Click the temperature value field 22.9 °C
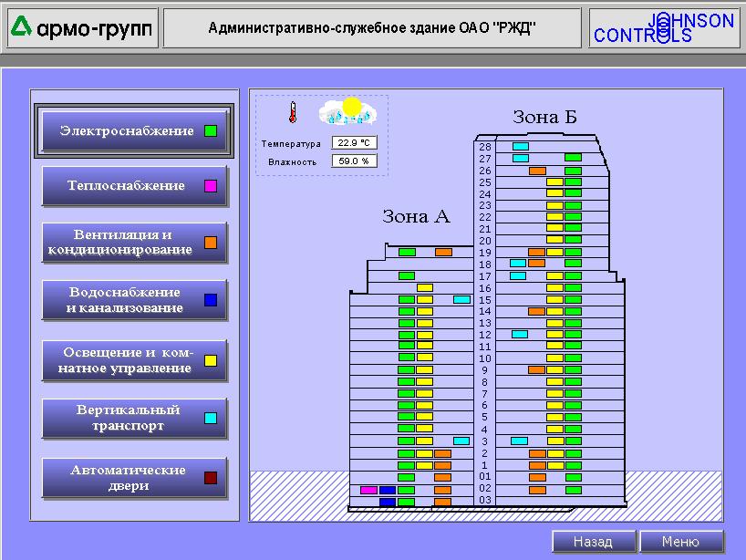 (354, 142)
